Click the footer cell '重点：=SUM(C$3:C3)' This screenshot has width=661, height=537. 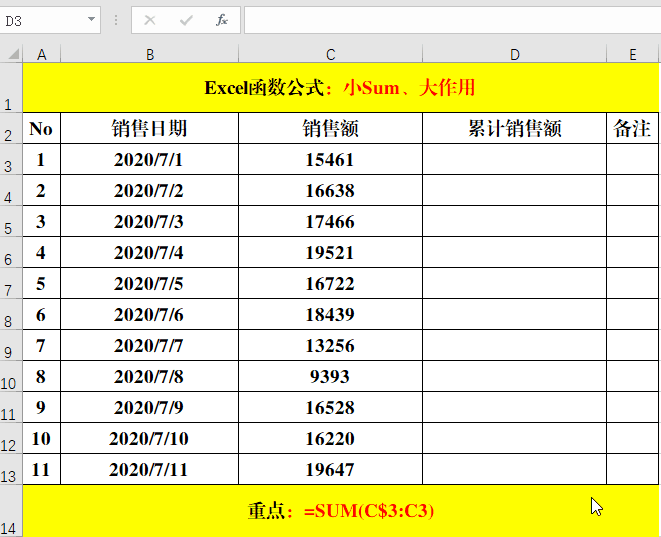(x=341, y=511)
